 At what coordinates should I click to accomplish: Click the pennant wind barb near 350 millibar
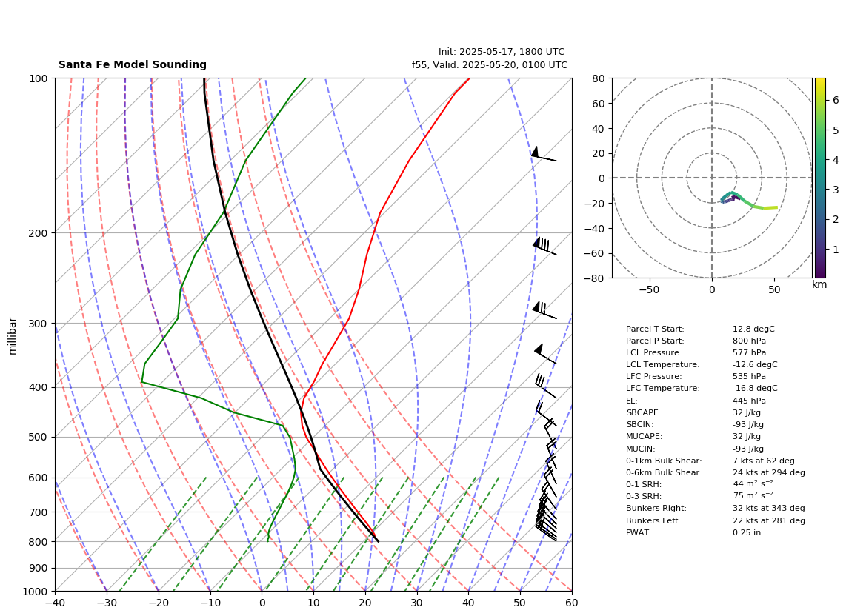tap(545, 354)
